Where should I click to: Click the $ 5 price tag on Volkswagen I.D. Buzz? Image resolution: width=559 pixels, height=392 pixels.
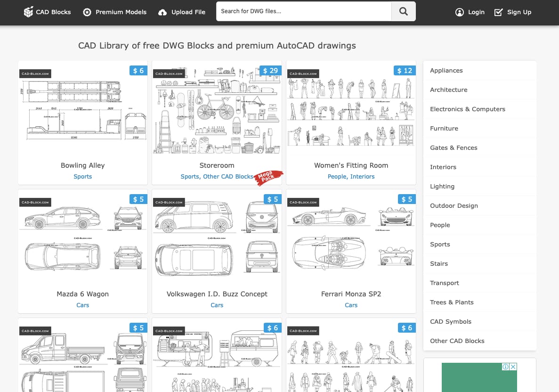coord(272,199)
